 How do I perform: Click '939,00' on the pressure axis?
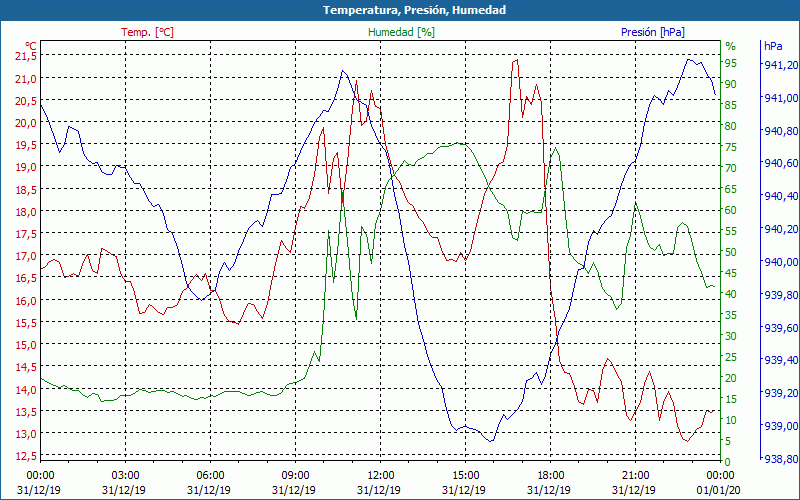point(780,426)
